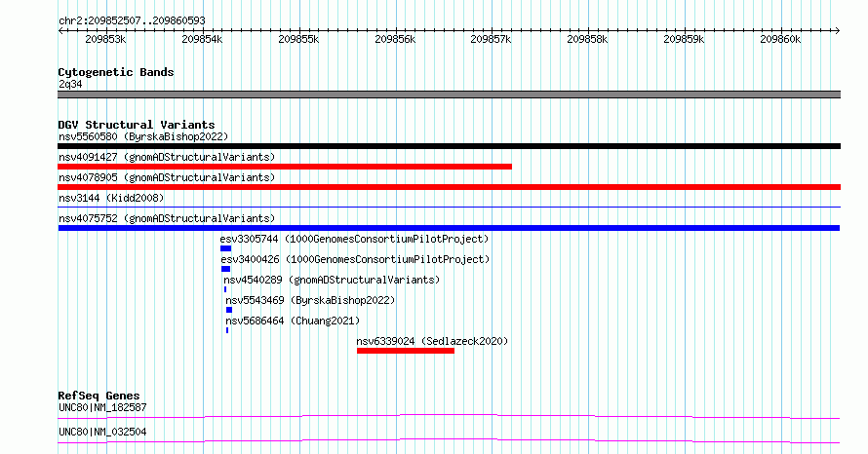
Task: Open nsv4078905 (gnomADStructuralVariants) label
Action: (167, 177)
